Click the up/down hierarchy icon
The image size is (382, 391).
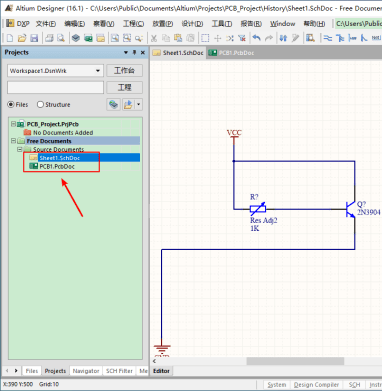283,38
